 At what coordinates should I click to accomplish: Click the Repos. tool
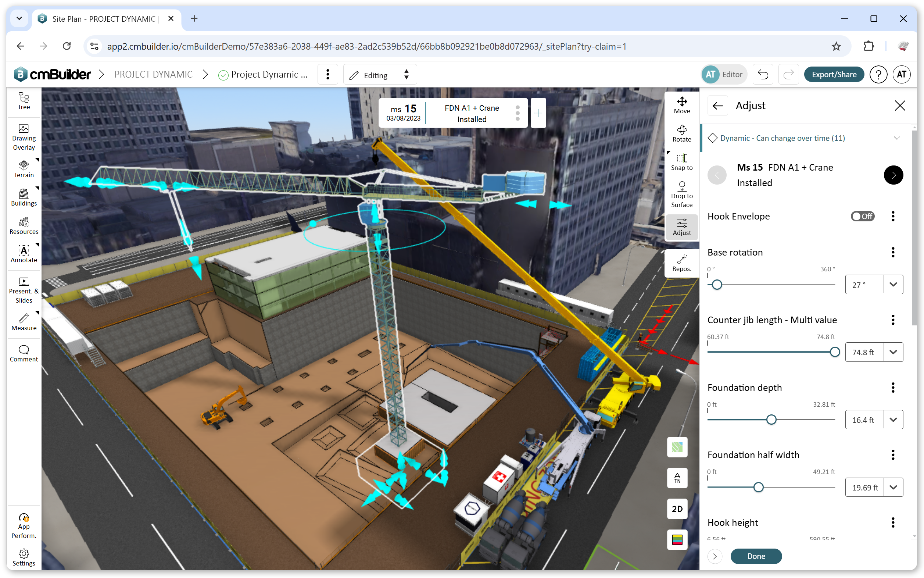click(x=682, y=263)
